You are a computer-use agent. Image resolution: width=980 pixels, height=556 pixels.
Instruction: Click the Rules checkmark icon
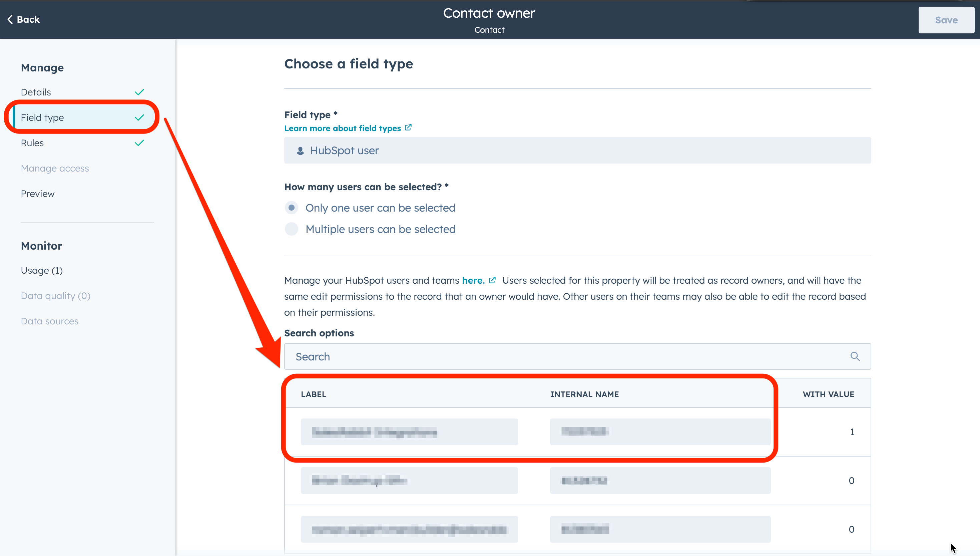coord(139,143)
